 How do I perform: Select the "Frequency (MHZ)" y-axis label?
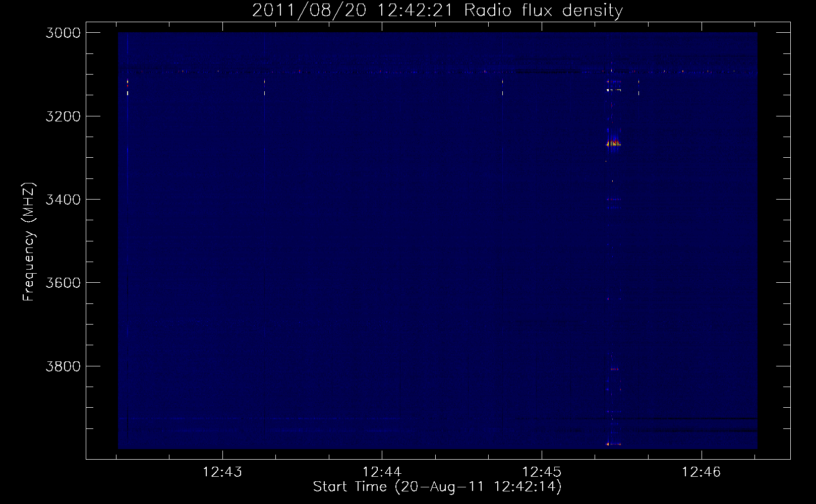pyautogui.click(x=29, y=242)
